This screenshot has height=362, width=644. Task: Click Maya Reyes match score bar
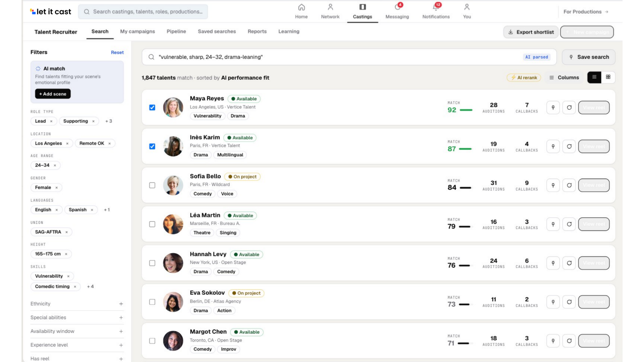point(466,110)
